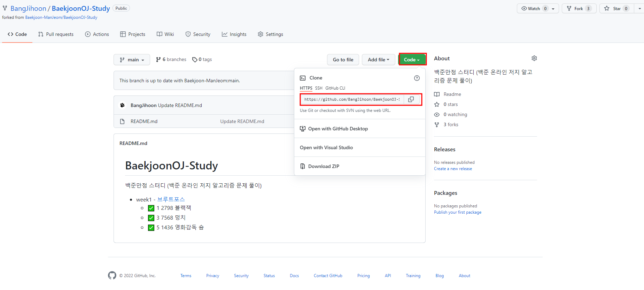Select the GitHub CLI clone tab
The width and height of the screenshot is (644, 290).
click(335, 88)
